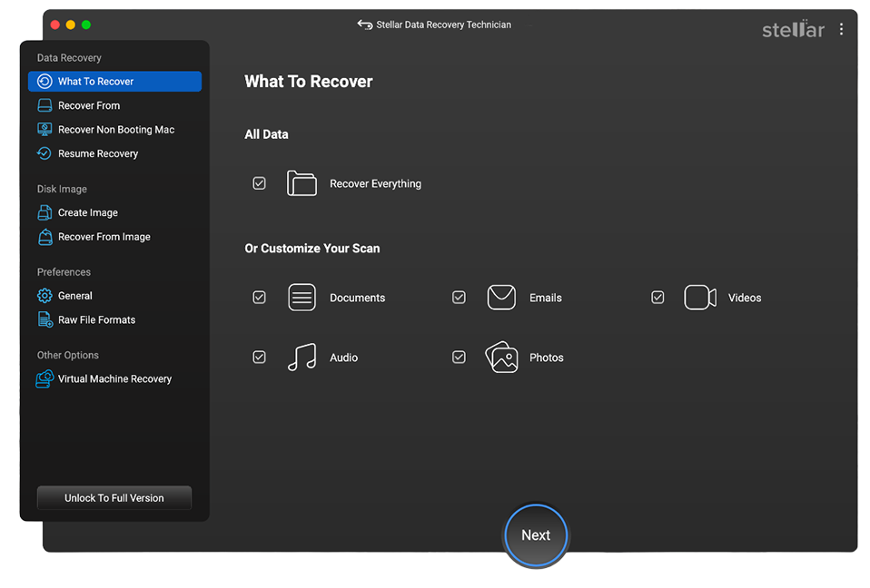Close the window with the red button
Image resolution: width=870 pixels, height=588 pixels.
point(54,24)
